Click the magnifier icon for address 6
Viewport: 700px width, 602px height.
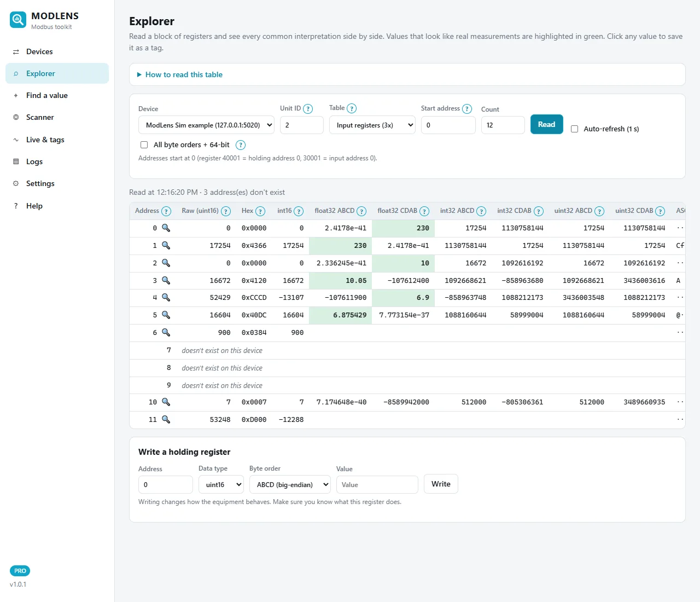pyautogui.click(x=166, y=333)
